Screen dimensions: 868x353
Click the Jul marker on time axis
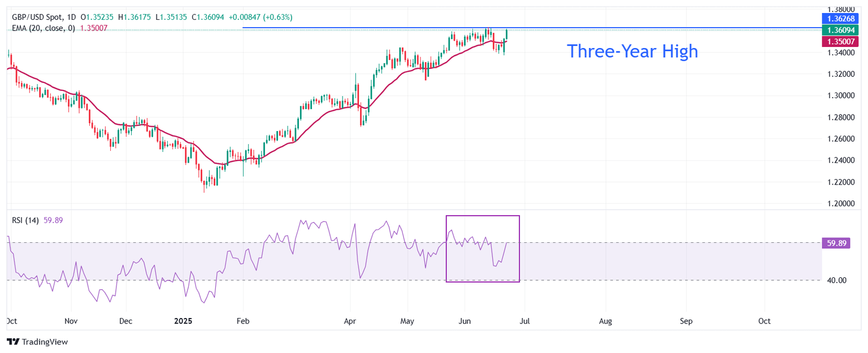(x=524, y=321)
